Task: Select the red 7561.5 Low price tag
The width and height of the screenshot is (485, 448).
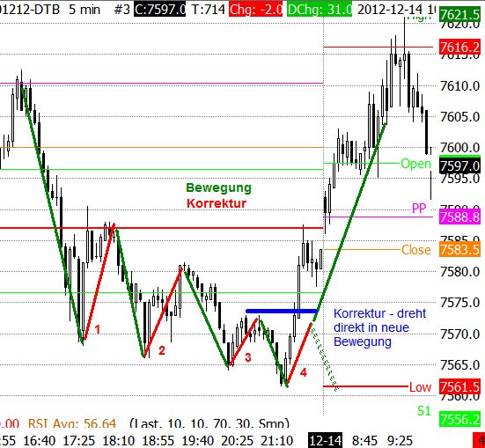Action: click(459, 386)
